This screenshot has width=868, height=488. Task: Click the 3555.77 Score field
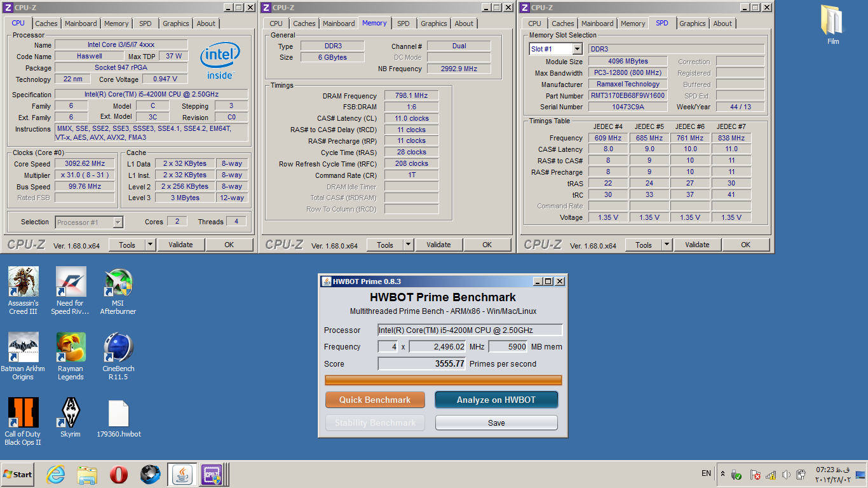pyautogui.click(x=422, y=363)
